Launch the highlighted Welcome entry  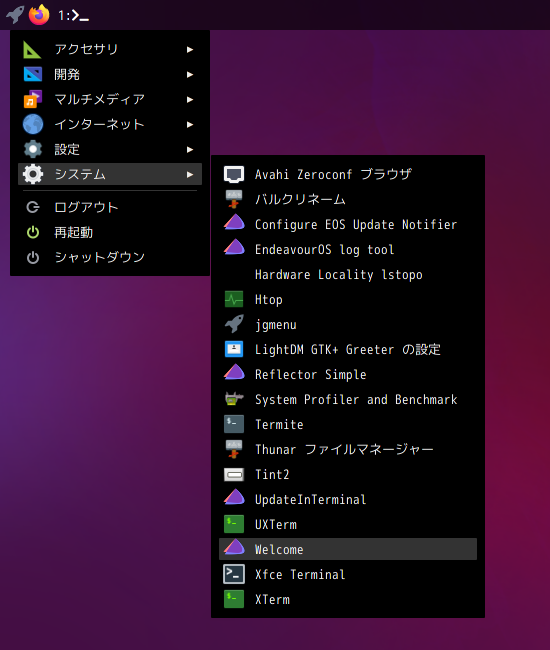(348, 549)
